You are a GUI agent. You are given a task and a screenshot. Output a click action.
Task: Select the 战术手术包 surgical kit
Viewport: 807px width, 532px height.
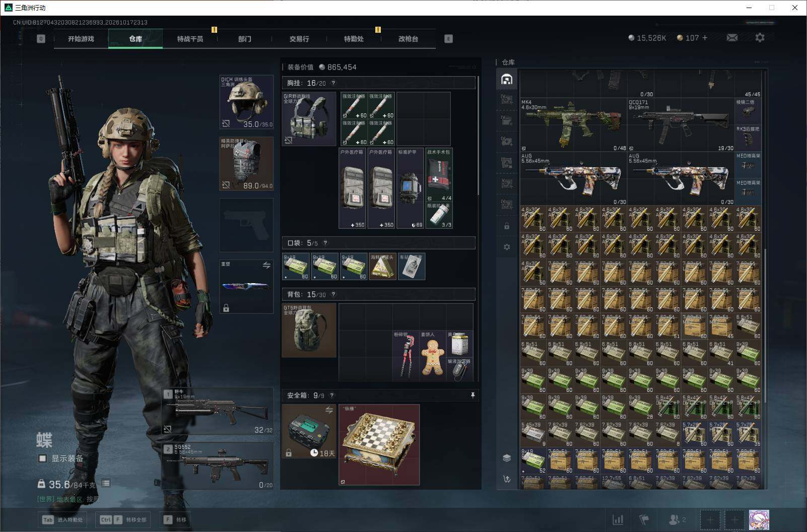coord(439,175)
